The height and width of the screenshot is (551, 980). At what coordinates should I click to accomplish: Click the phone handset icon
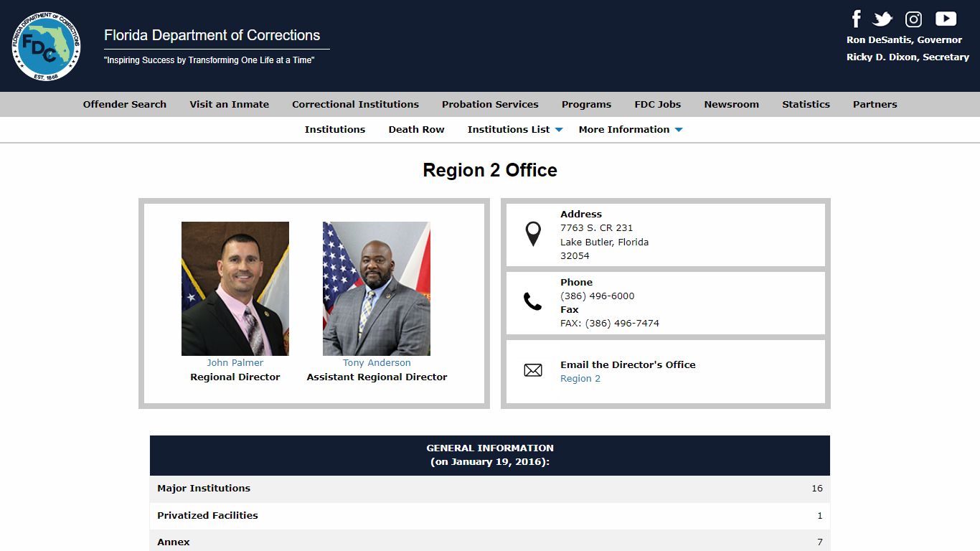pos(532,301)
